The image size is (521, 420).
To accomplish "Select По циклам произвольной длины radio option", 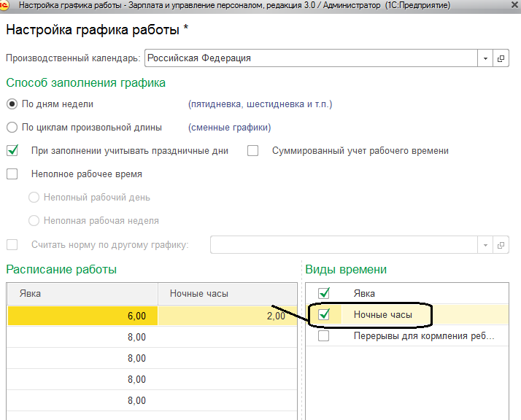I will (x=12, y=128).
